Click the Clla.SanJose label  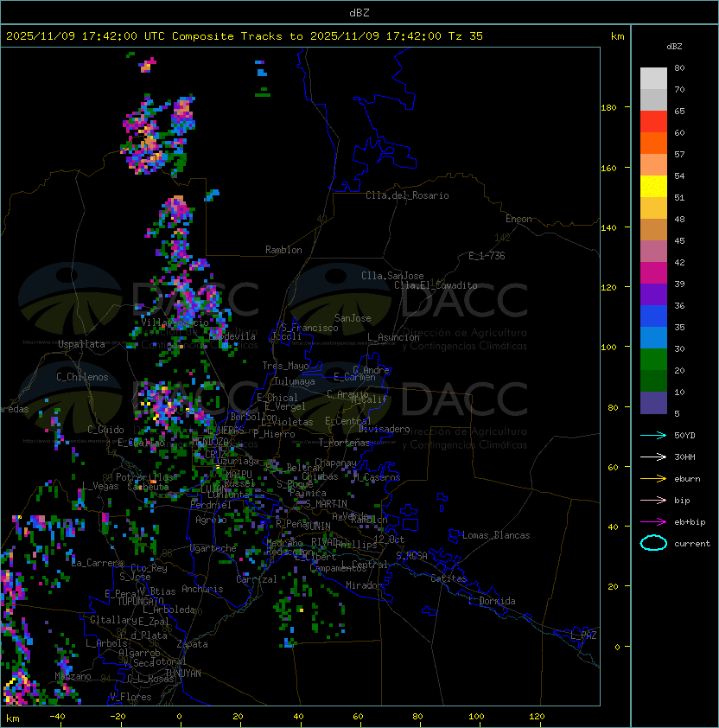(392, 276)
